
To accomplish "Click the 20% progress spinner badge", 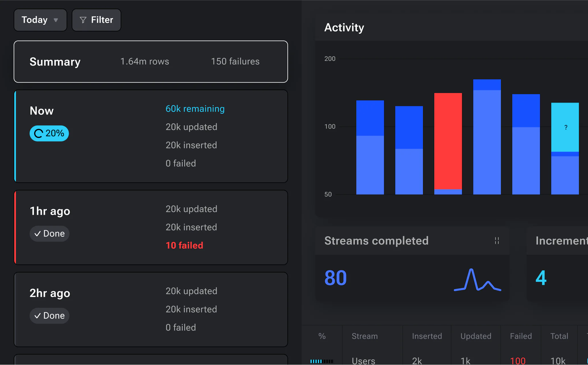I will (x=49, y=133).
